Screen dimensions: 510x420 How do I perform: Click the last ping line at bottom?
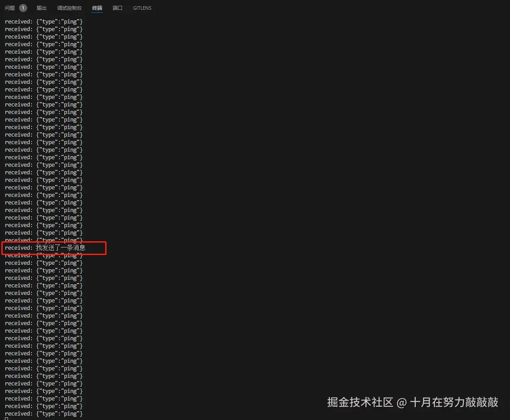[43, 413]
